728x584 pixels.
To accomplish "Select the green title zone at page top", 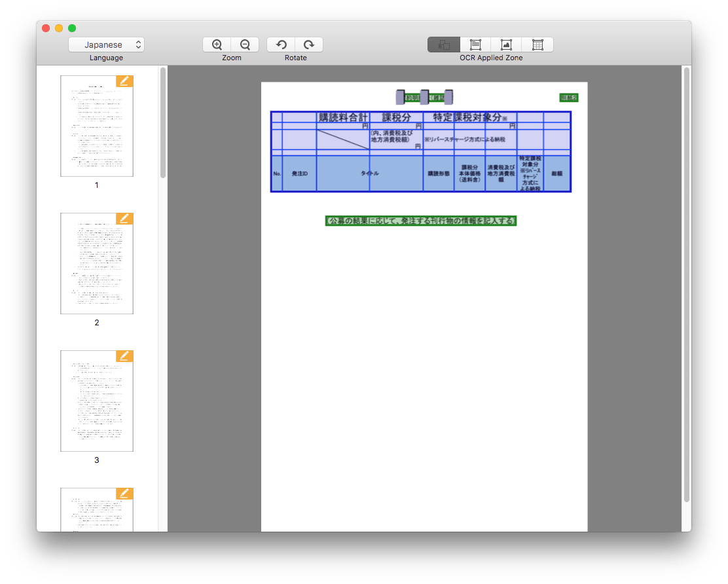I will point(424,98).
